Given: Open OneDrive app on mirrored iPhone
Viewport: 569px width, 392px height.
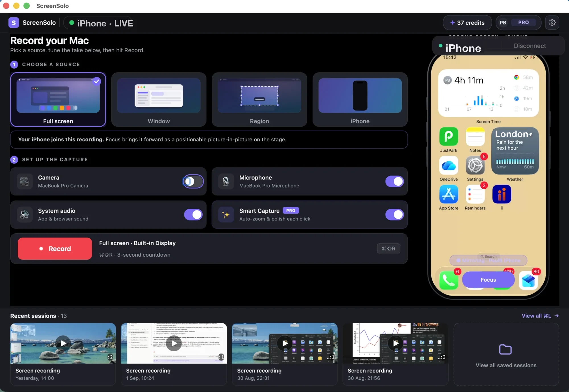Looking at the screenshot, I should [449, 165].
